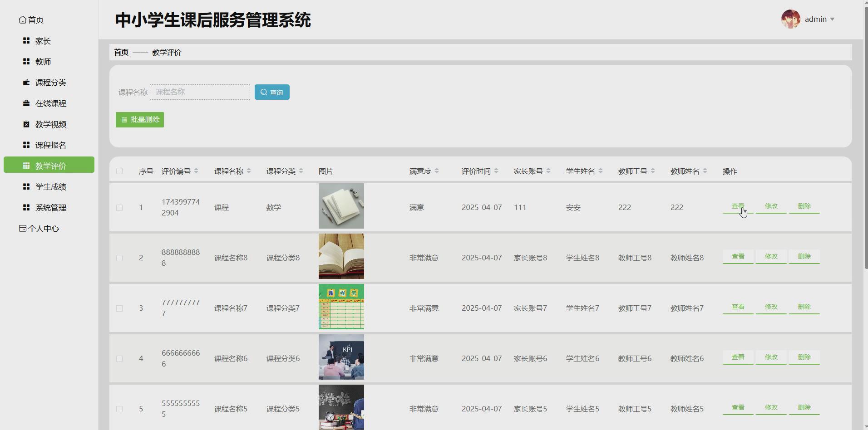Sort by 评价时间 column arrows

click(x=498, y=171)
